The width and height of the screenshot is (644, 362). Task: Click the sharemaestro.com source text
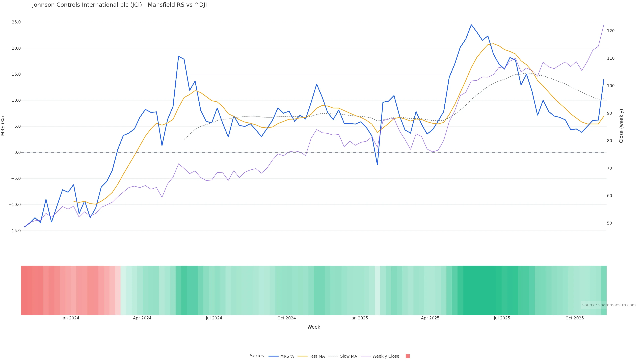[609, 305]
